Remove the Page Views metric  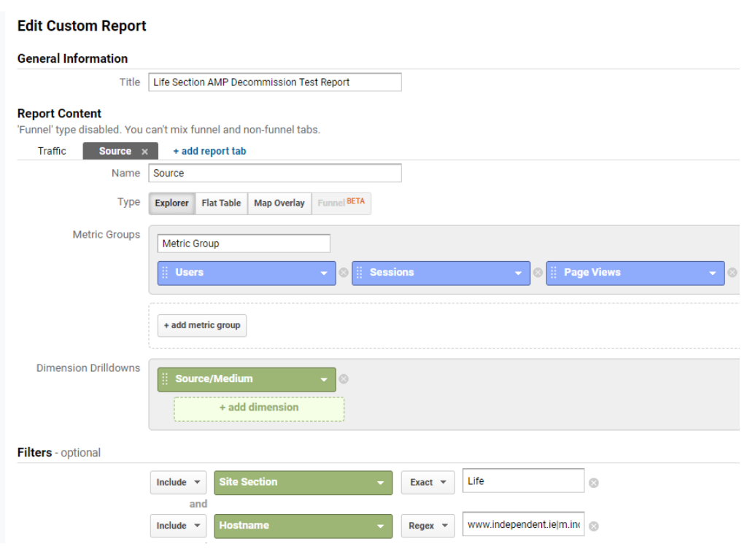pos(732,272)
